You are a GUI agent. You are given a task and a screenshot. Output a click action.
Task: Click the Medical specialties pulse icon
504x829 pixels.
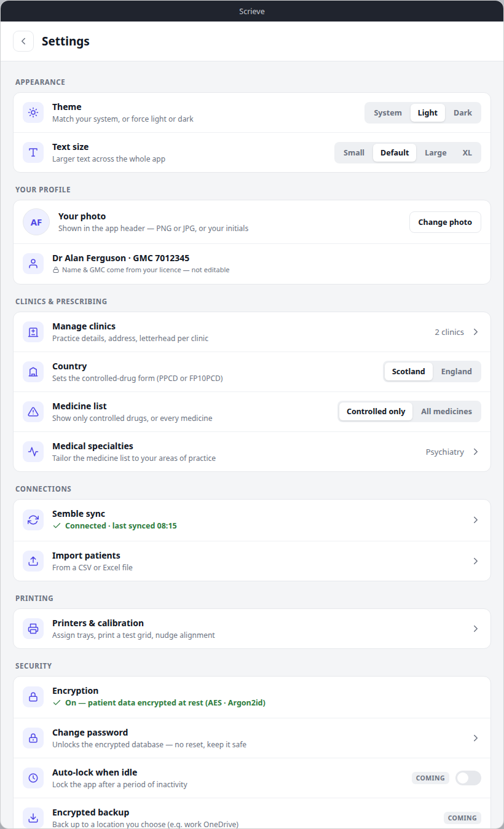point(33,452)
